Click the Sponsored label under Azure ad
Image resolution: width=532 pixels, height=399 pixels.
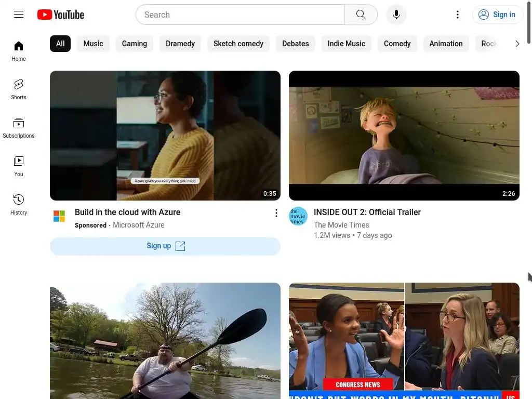(90, 225)
